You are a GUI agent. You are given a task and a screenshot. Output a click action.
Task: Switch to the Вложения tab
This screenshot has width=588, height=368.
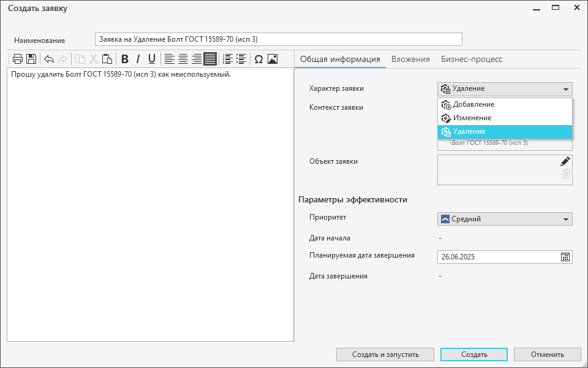(x=410, y=59)
